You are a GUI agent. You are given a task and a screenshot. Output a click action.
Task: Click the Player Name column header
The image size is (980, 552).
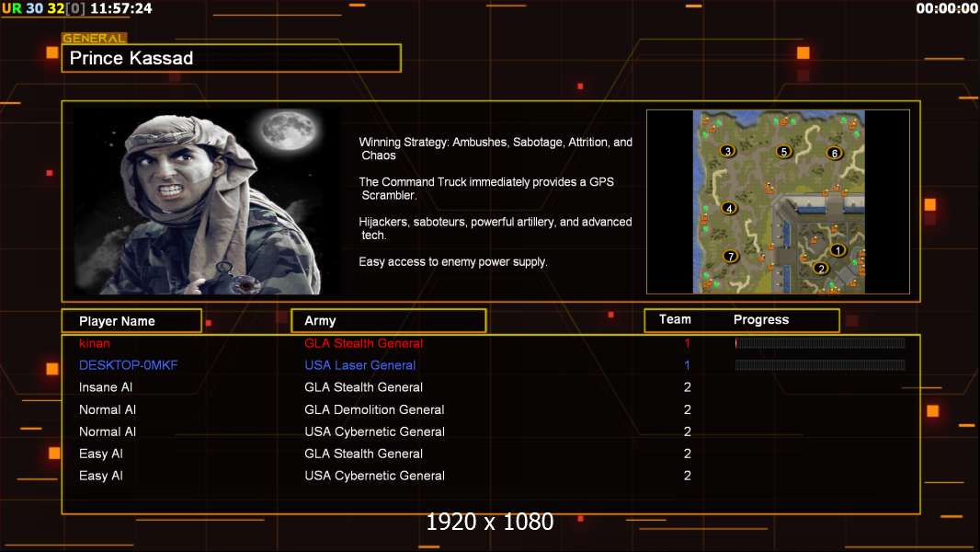click(x=131, y=321)
